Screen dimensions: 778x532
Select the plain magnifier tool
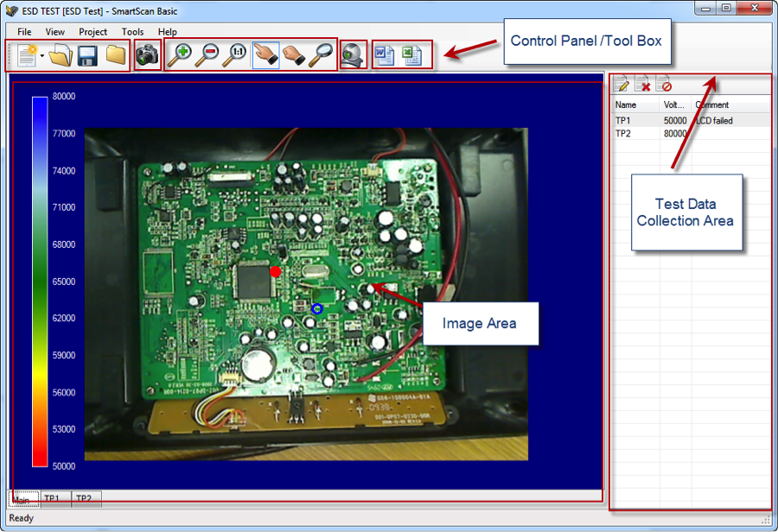click(322, 57)
